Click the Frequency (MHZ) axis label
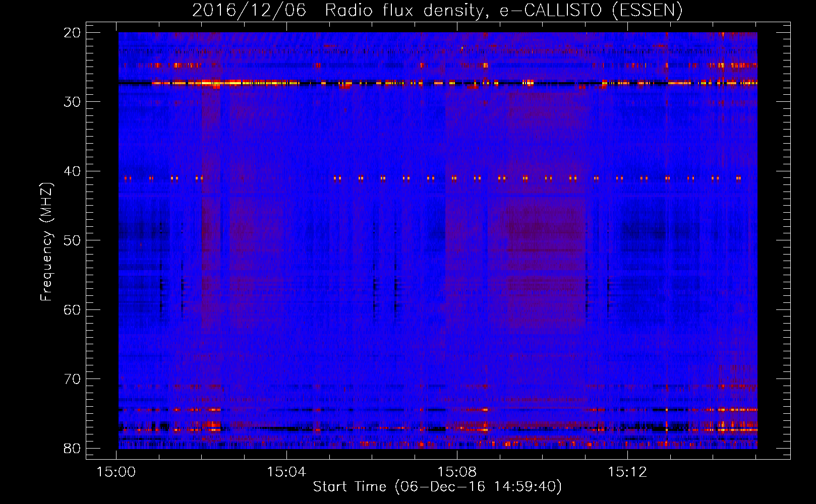Image resolution: width=816 pixels, height=504 pixels. 46,241
